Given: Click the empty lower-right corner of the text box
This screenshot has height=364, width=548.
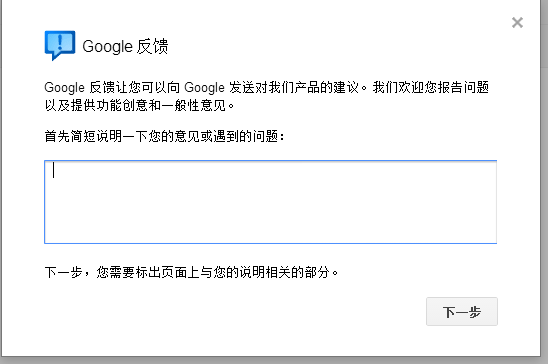Looking at the screenshot, I should click(482, 234).
